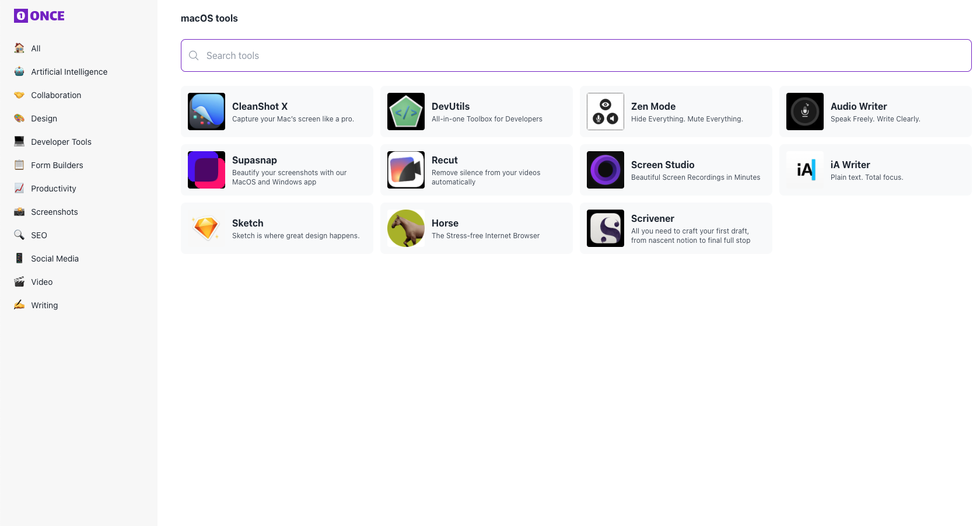Open the Sketch title link

(248, 223)
